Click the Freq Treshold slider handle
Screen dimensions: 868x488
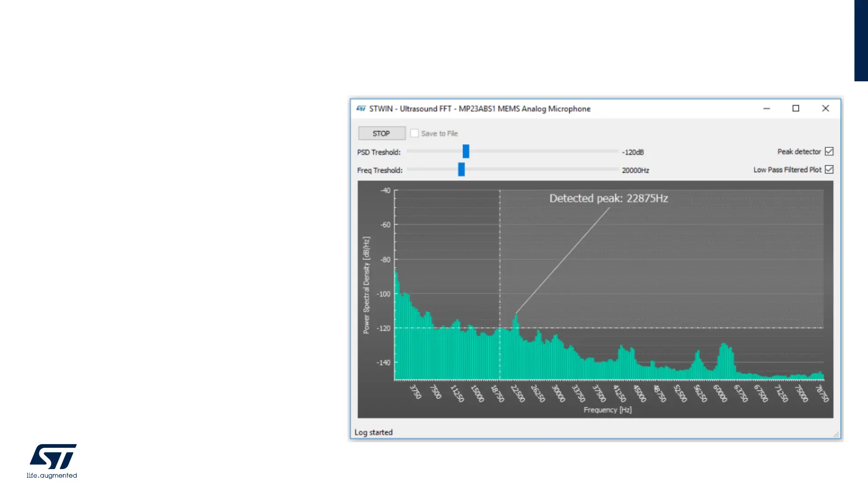click(461, 169)
